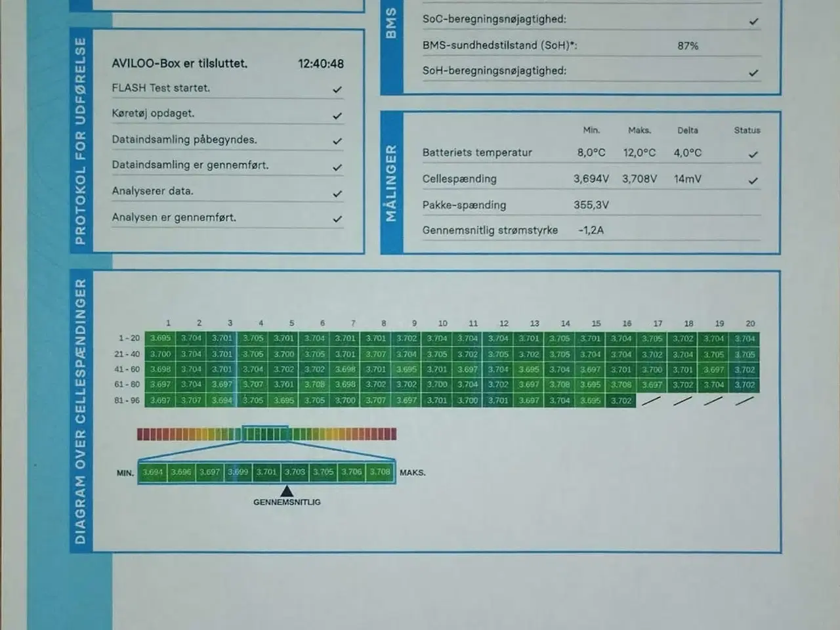Click the 87% SoH value

pyautogui.click(x=689, y=45)
